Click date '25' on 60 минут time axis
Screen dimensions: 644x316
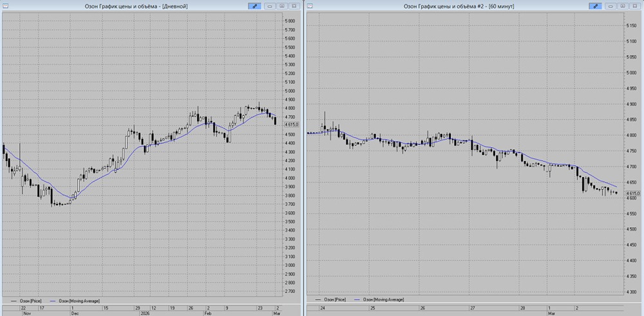tap(373, 308)
